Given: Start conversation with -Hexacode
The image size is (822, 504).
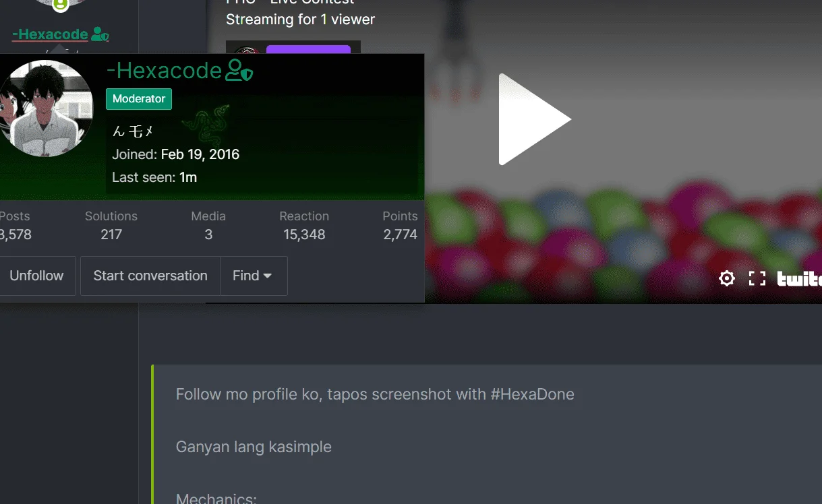Looking at the screenshot, I should [x=150, y=276].
